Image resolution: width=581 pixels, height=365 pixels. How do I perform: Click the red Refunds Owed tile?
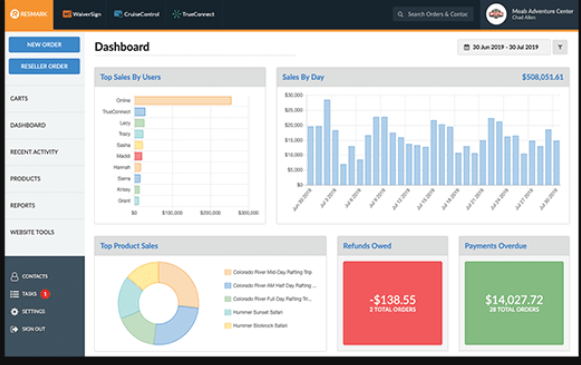coord(392,303)
